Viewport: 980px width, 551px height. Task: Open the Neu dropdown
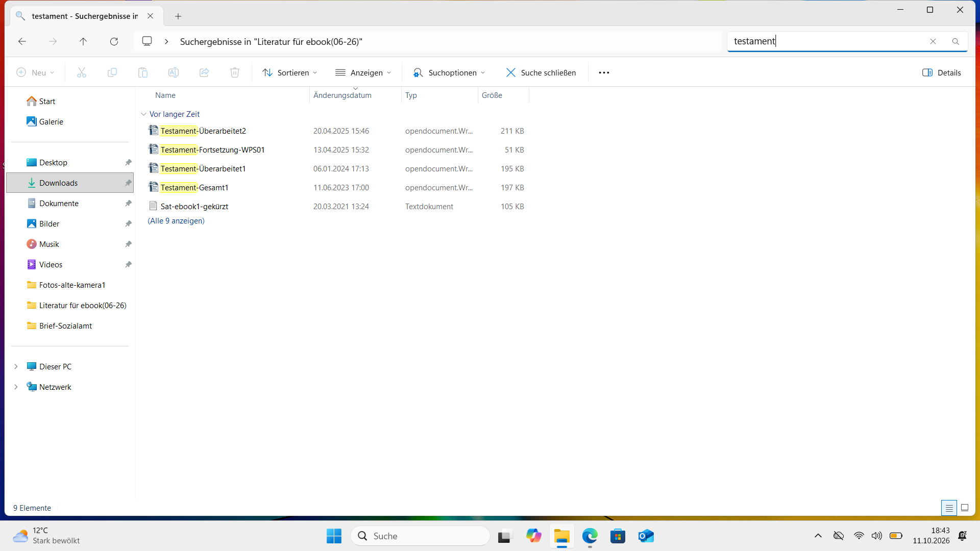tap(36, 72)
